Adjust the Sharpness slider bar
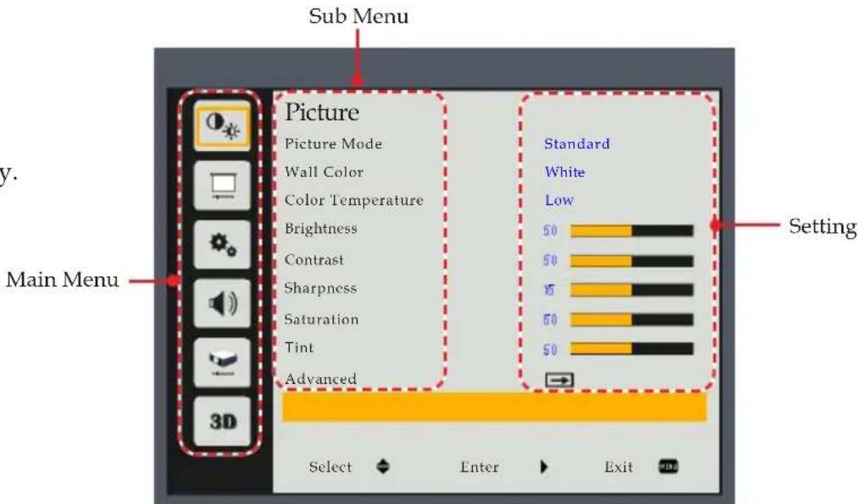Image resolution: width=860 pixels, height=504 pixels. click(632, 290)
